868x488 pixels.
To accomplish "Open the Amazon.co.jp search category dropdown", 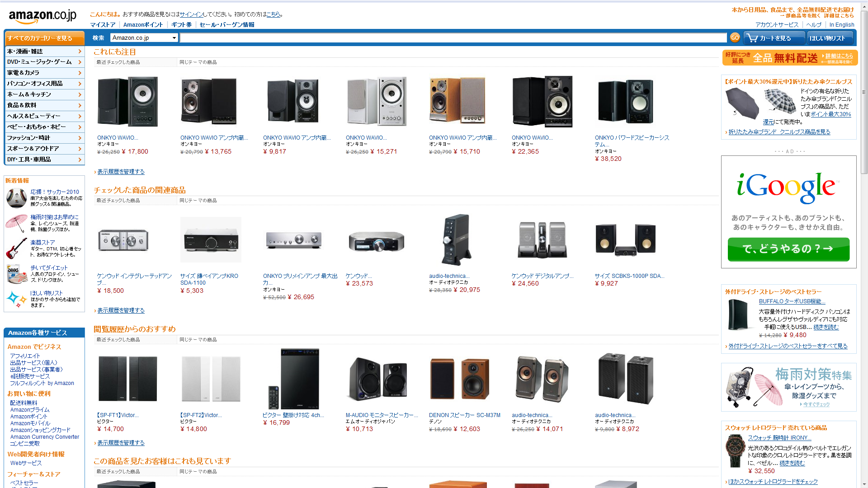I will pyautogui.click(x=144, y=38).
